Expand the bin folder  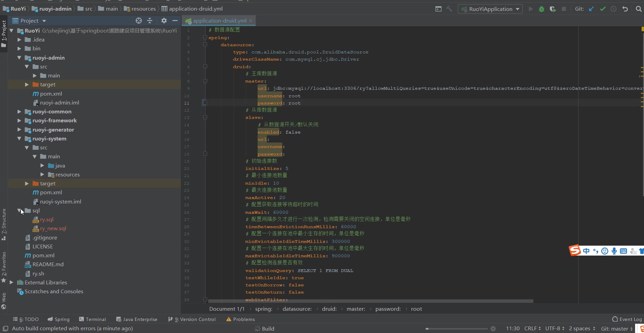coord(19,49)
